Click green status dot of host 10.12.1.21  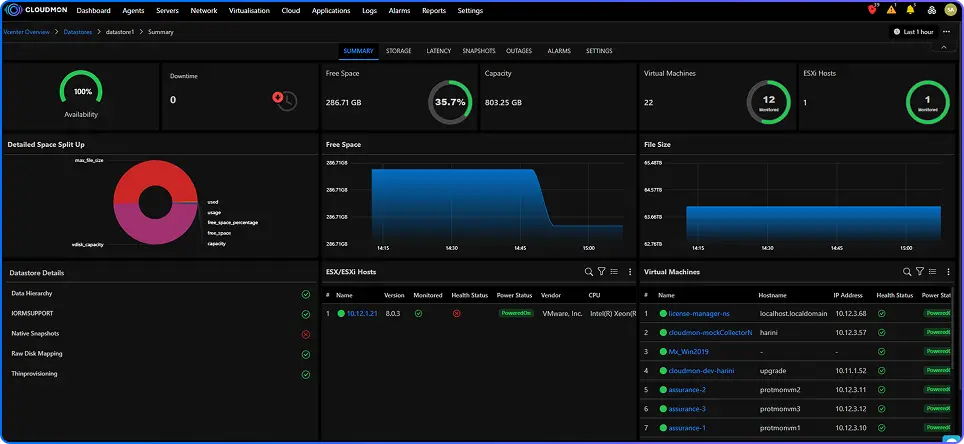341,313
